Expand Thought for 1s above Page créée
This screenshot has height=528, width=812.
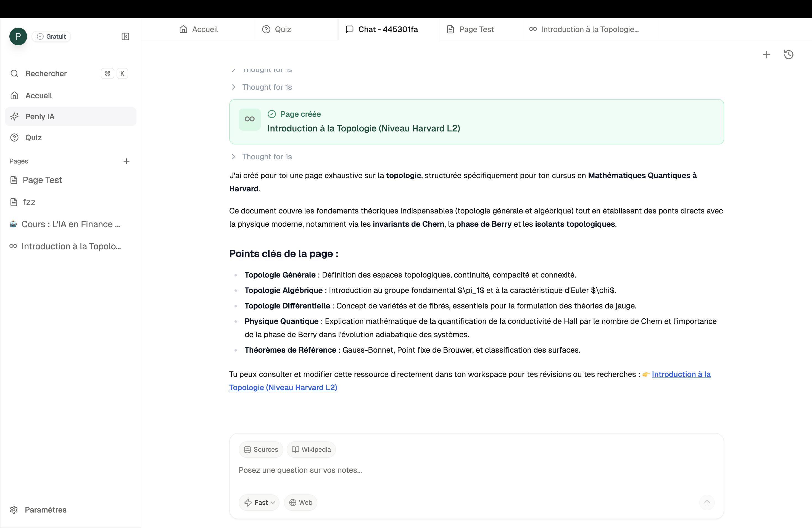click(x=267, y=87)
